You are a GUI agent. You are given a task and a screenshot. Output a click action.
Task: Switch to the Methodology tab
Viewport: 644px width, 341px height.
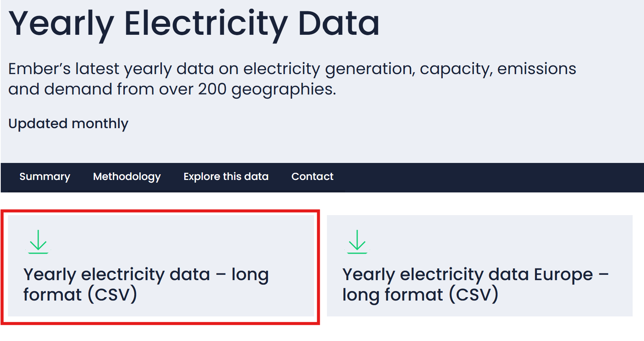127,177
